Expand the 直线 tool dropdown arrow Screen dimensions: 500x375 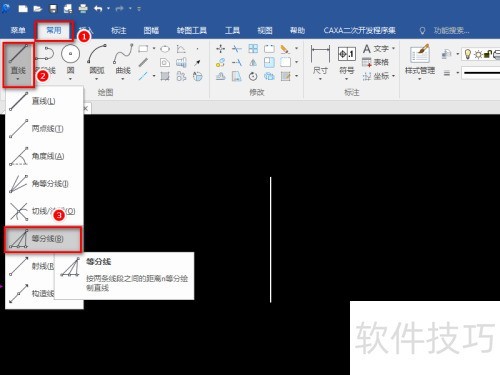point(18,79)
